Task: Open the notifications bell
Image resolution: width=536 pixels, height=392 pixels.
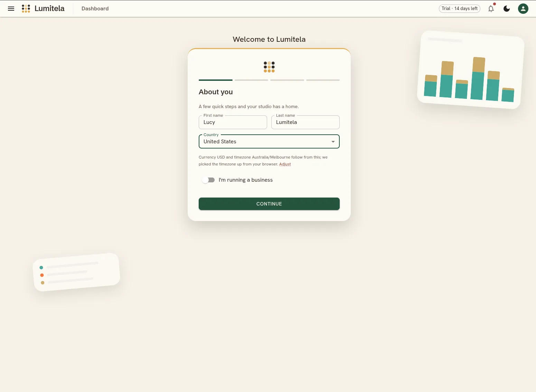Action: pos(491,9)
